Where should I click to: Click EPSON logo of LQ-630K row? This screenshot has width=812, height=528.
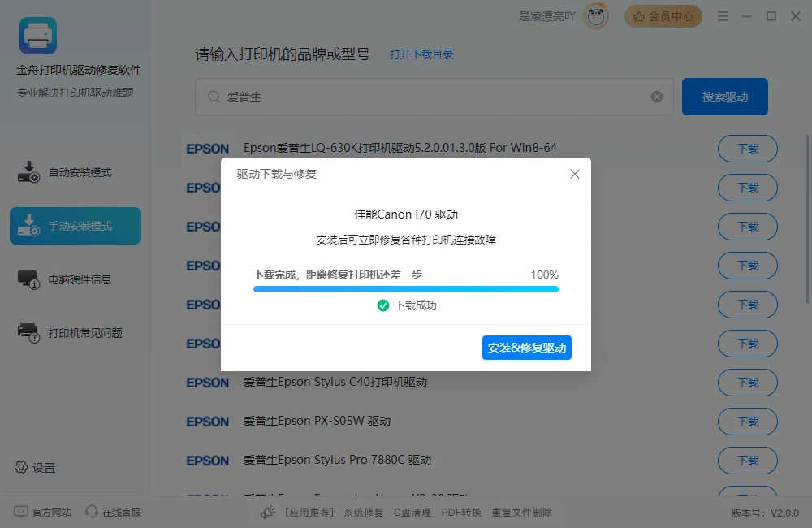coord(207,149)
